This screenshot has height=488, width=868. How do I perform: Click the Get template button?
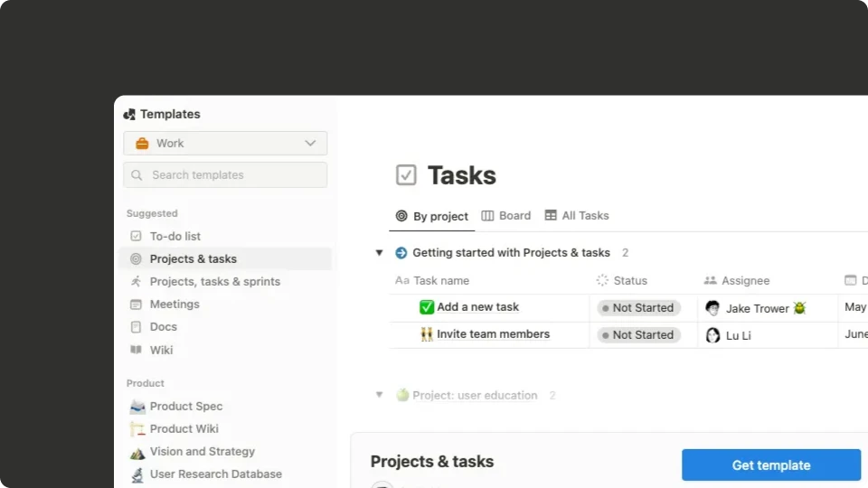click(771, 465)
